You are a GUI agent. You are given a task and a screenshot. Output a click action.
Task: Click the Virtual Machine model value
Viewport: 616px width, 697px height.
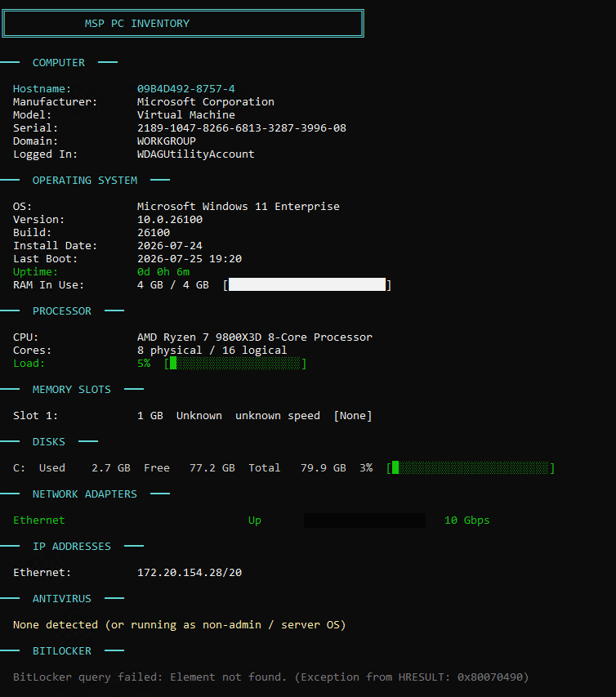[x=185, y=115]
